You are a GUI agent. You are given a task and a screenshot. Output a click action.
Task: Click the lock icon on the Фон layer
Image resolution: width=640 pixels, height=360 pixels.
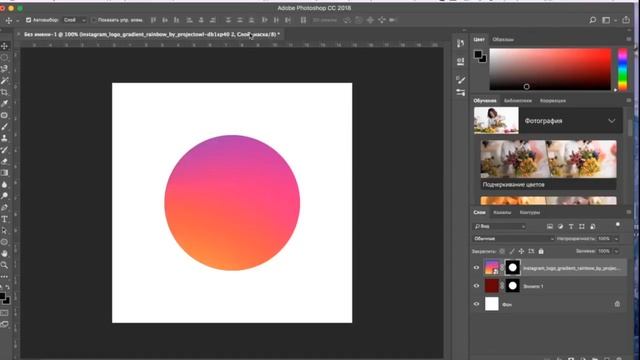tap(617, 304)
